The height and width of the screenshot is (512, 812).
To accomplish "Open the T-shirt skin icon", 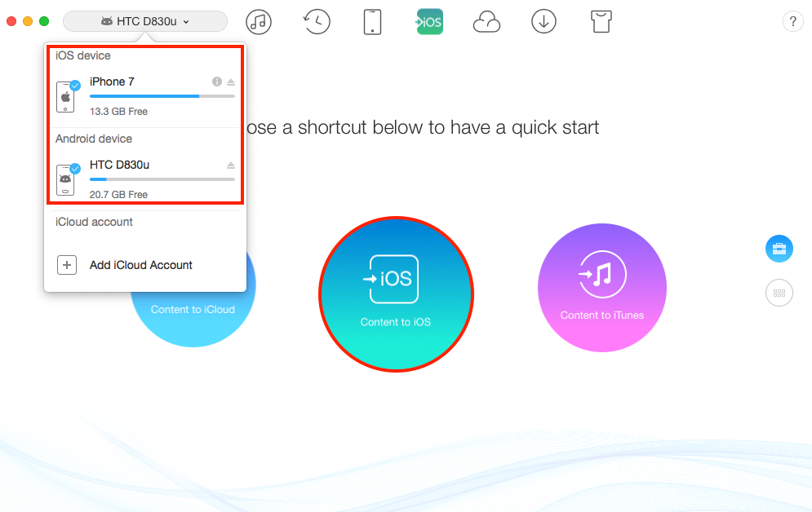I will (601, 22).
